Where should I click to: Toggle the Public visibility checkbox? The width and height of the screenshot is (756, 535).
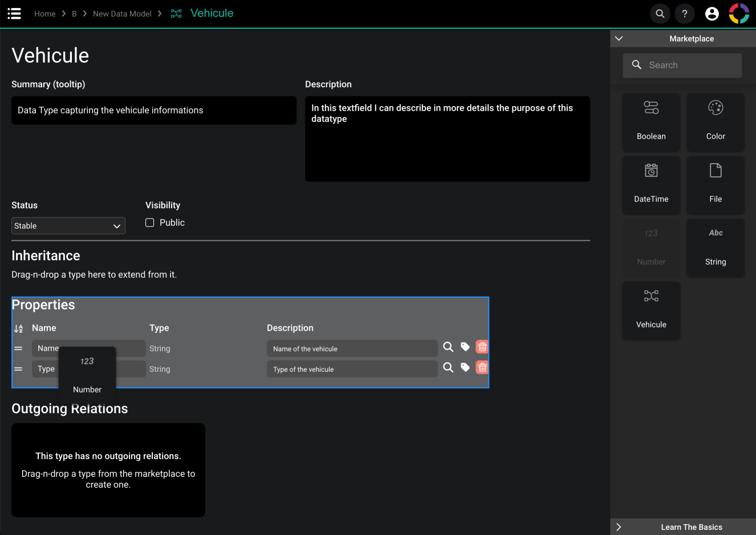[x=150, y=222]
